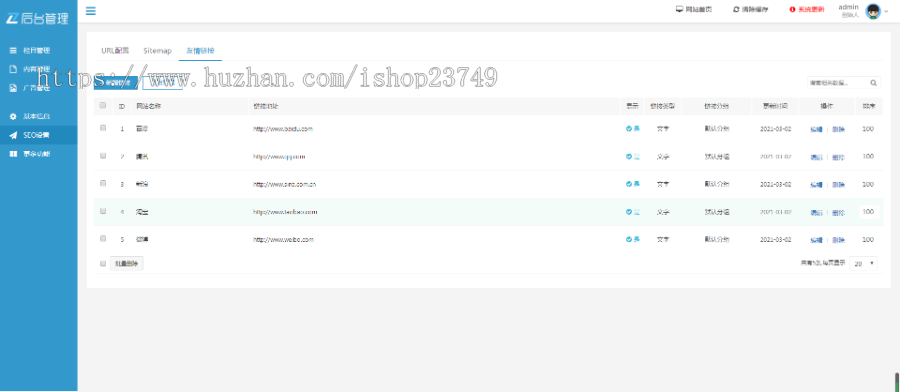The image size is (900, 392).
Task: Select the 友情链接 tab
Action: click(200, 51)
